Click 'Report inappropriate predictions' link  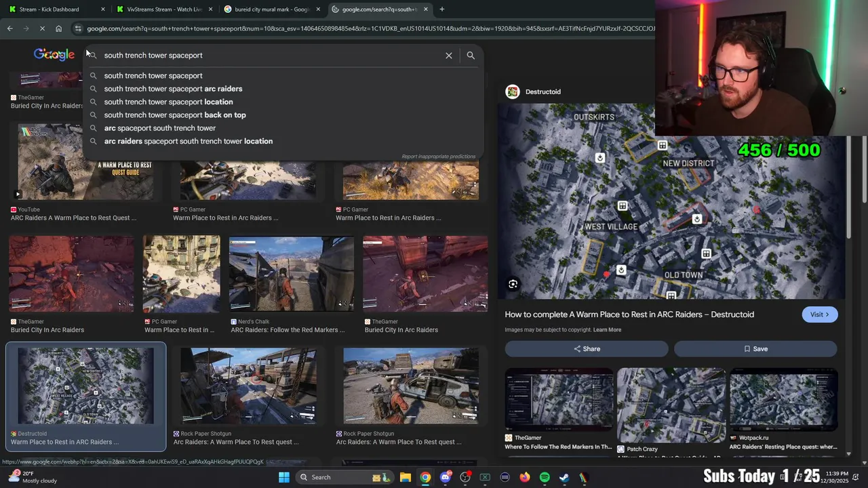tap(438, 157)
